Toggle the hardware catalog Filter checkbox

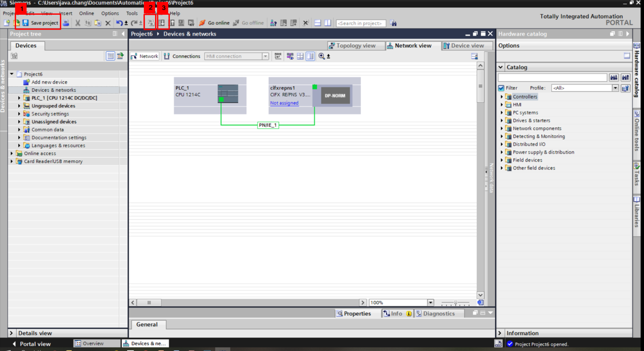pos(501,88)
